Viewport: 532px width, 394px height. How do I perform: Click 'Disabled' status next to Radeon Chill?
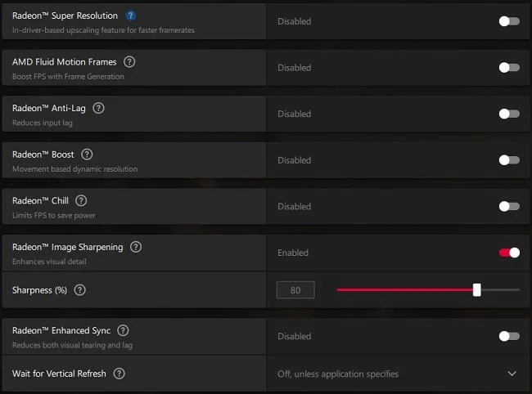pyautogui.click(x=294, y=206)
